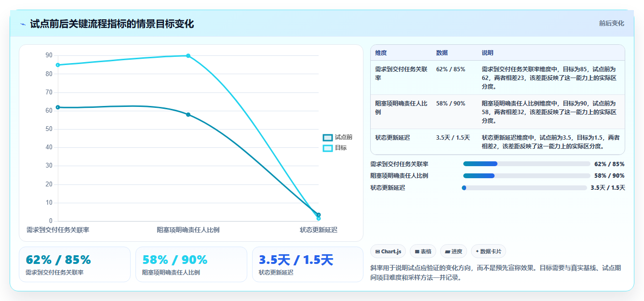Select the 数据卡片 tag chip
This screenshot has width=644, height=301.
pyautogui.click(x=488, y=251)
